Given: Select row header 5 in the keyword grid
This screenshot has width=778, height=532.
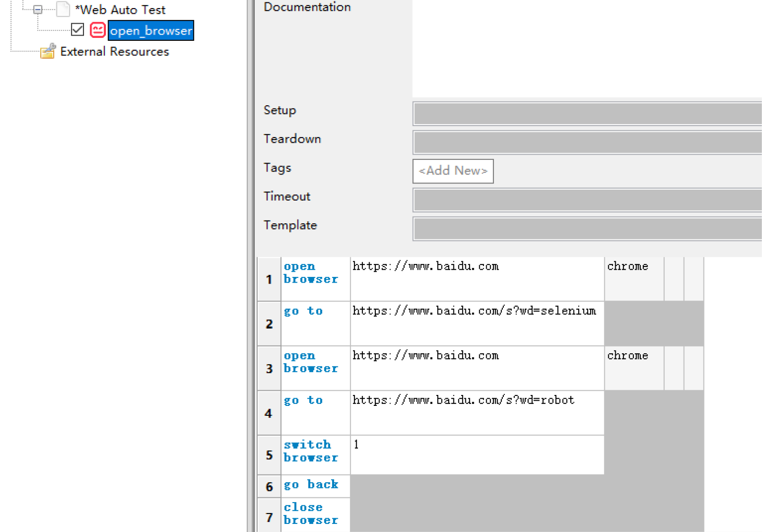Looking at the screenshot, I should pos(269,455).
